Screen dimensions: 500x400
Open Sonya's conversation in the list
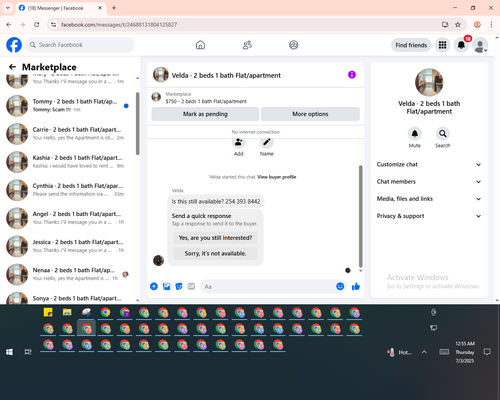(x=68, y=298)
